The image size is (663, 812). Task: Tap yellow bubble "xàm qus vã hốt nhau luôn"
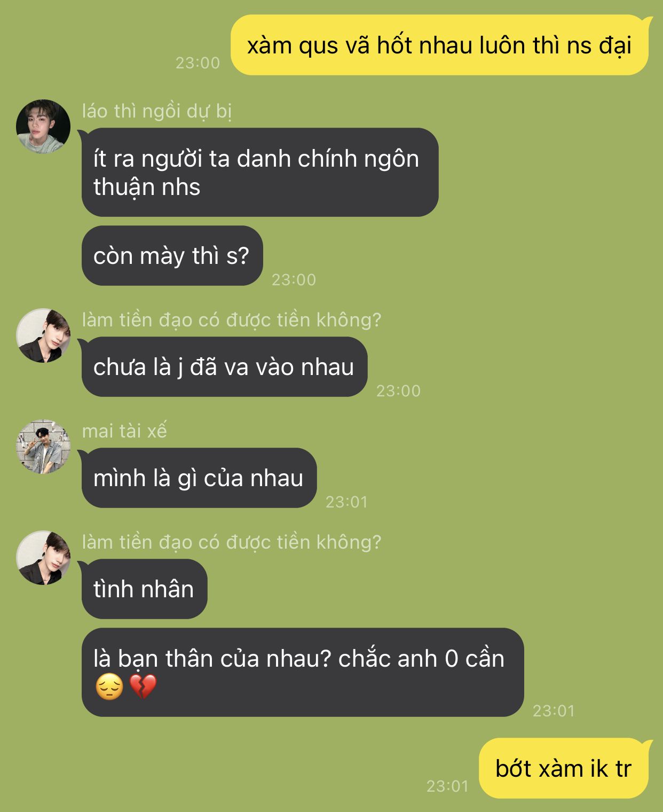[x=440, y=45]
